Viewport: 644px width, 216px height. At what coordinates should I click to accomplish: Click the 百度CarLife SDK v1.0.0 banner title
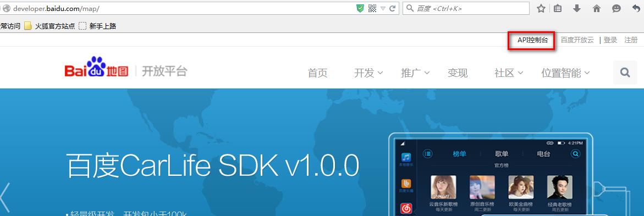(x=213, y=165)
